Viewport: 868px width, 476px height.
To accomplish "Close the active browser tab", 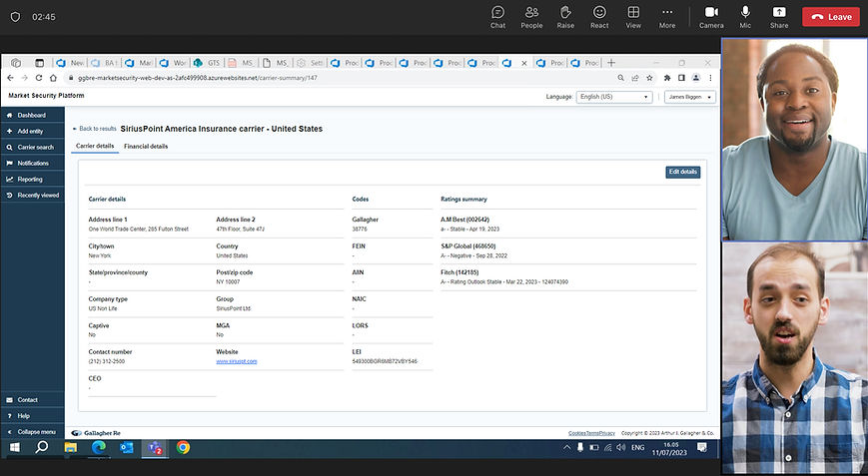I will point(524,63).
